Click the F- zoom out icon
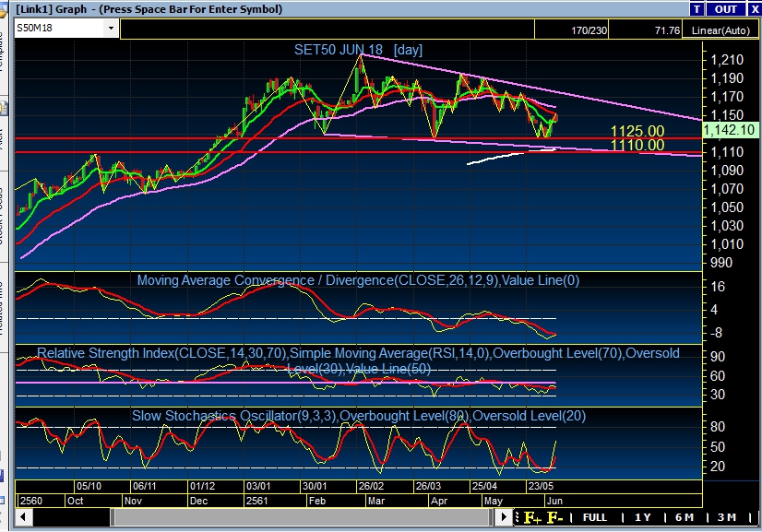This screenshot has height=532, width=762. pos(555,518)
